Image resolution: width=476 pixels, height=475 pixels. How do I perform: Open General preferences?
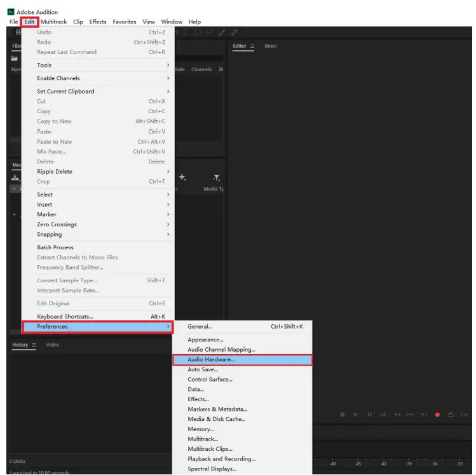coord(242,327)
